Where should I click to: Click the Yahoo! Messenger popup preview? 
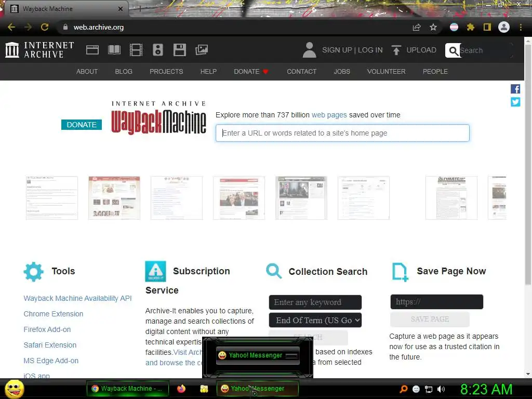pos(258,355)
